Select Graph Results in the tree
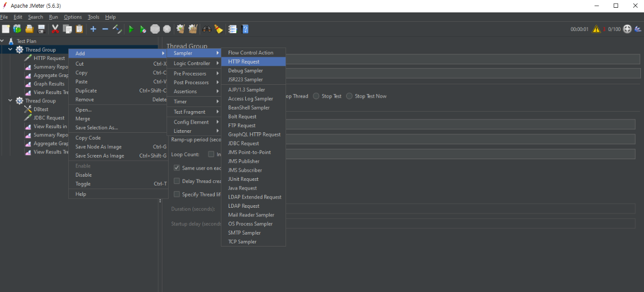644x292 pixels. coord(49,84)
